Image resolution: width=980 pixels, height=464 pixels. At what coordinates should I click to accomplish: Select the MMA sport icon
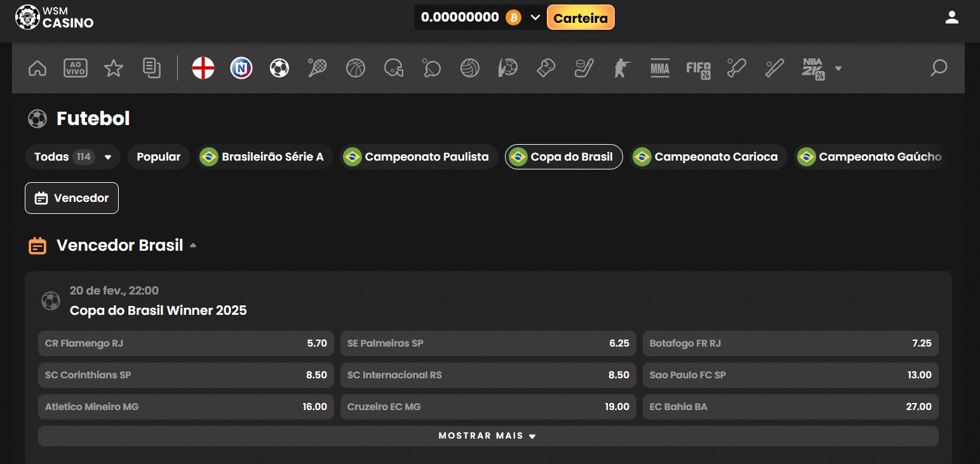click(661, 68)
